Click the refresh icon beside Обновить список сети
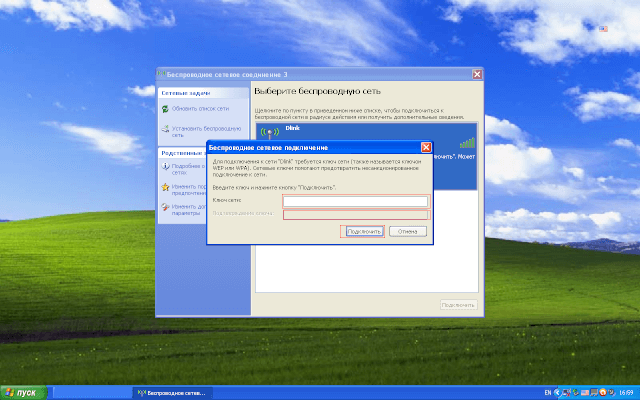 165,108
